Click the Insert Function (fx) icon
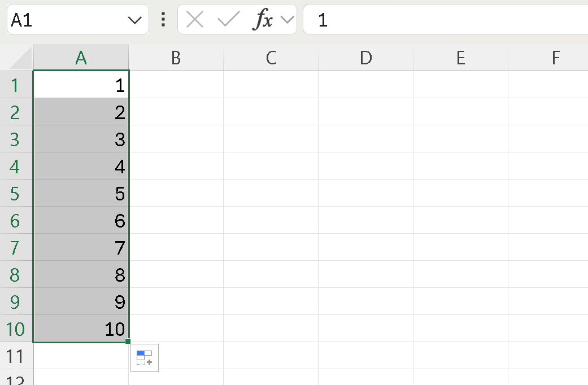 click(x=265, y=19)
